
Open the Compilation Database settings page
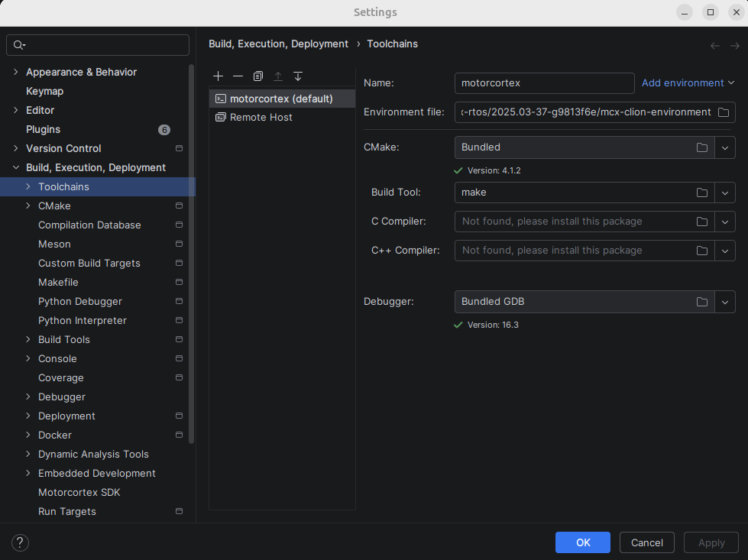pos(89,225)
